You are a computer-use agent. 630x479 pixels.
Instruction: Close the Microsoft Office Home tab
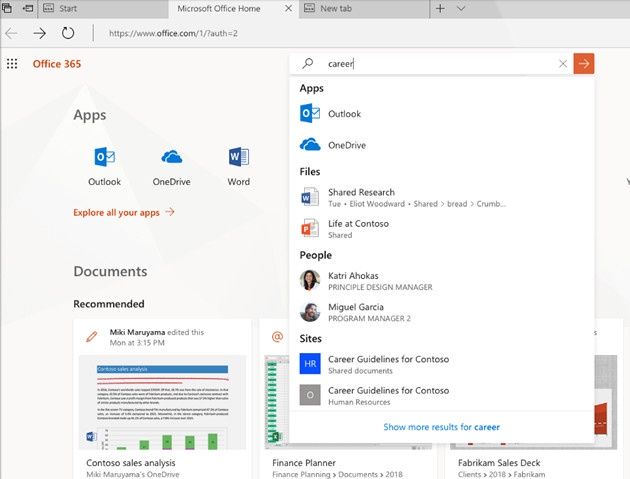tap(288, 8)
